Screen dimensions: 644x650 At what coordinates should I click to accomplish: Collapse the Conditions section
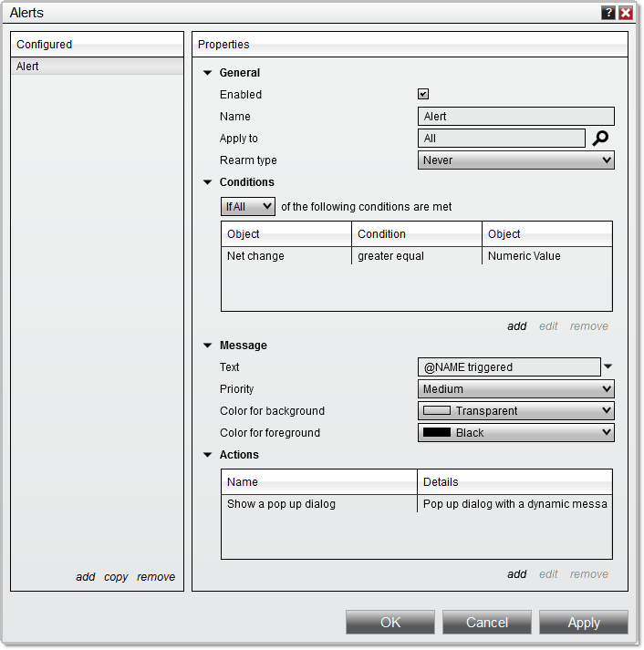pos(208,182)
